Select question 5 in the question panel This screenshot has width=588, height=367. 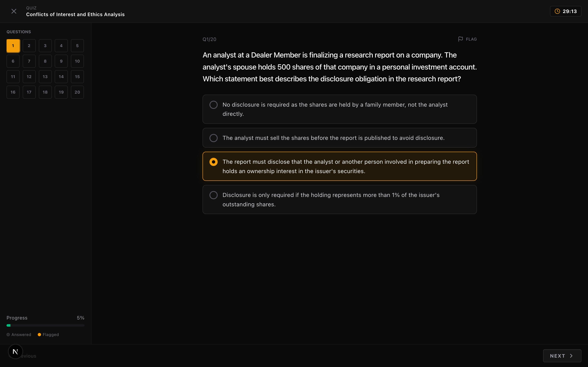pos(77,45)
